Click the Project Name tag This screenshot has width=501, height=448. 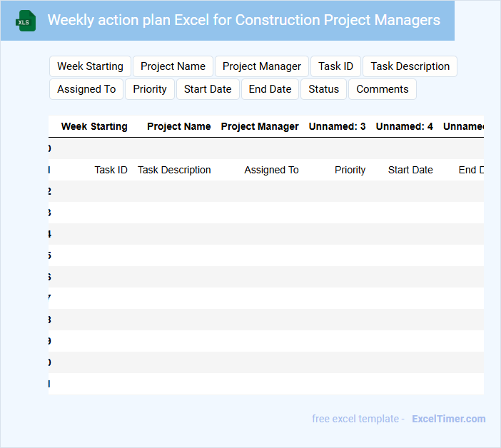[173, 66]
